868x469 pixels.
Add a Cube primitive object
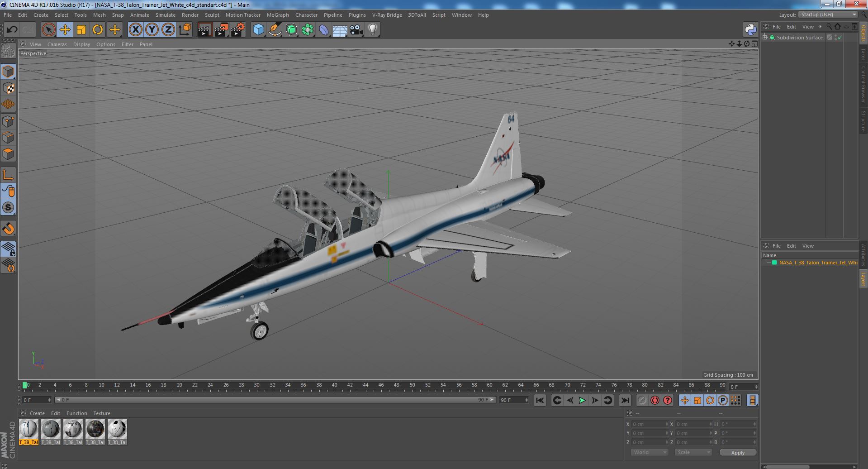point(258,30)
